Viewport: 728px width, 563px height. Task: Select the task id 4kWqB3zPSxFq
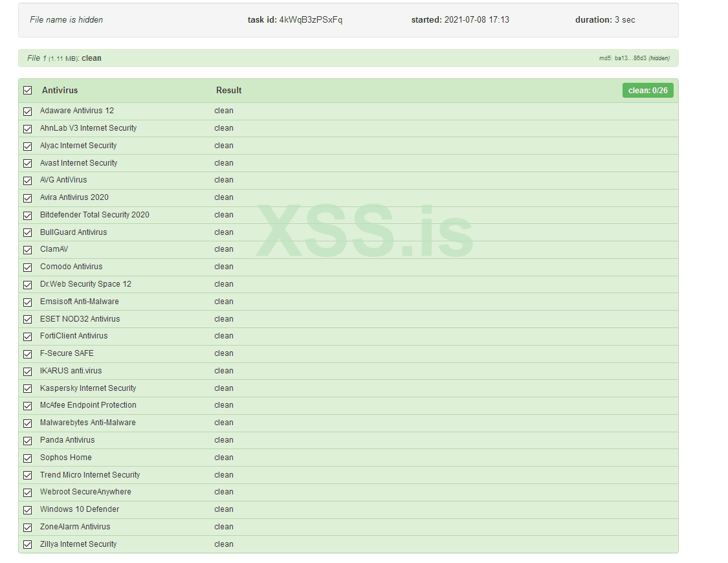tap(311, 19)
